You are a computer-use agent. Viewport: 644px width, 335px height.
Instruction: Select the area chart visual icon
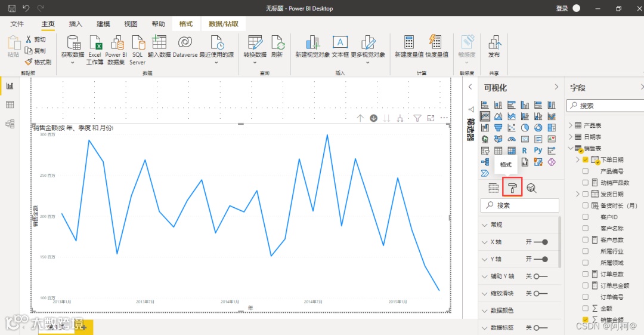click(498, 116)
